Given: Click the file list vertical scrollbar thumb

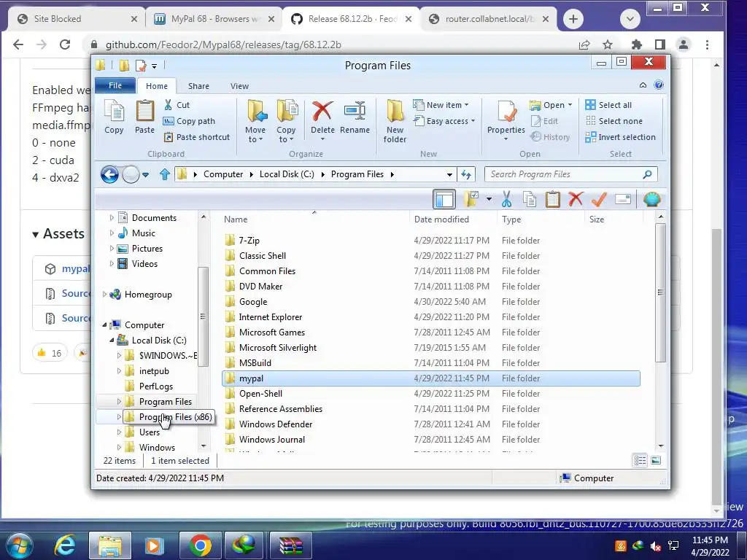Looking at the screenshot, I should click(x=660, y=292).
